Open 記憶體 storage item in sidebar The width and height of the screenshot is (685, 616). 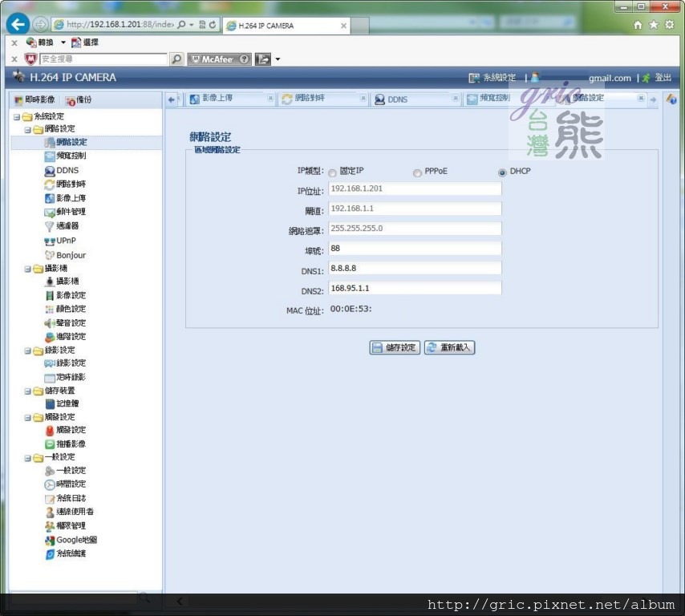pos(62,403)
